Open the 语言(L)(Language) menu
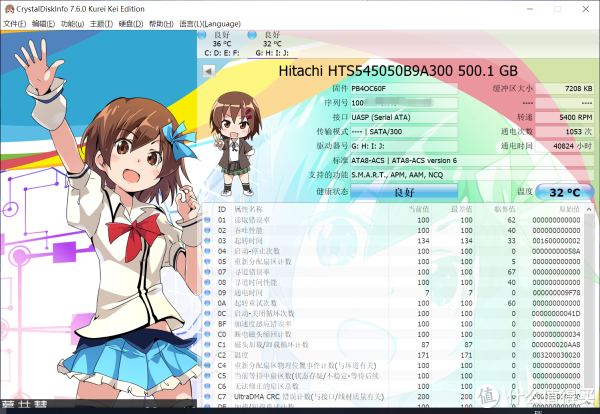The width and height of the screenshot is (600, 414). pos(210,24)
